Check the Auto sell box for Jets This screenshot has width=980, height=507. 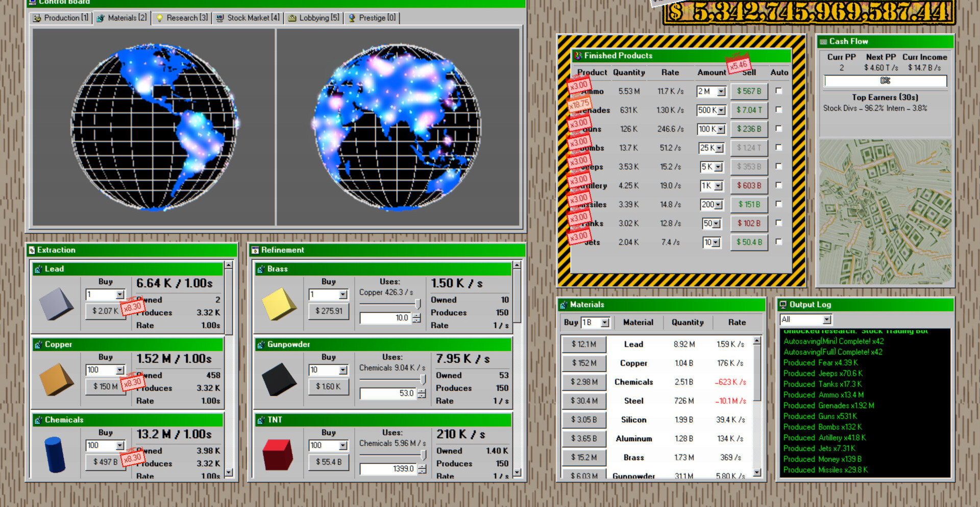click(x=778, y=242)
